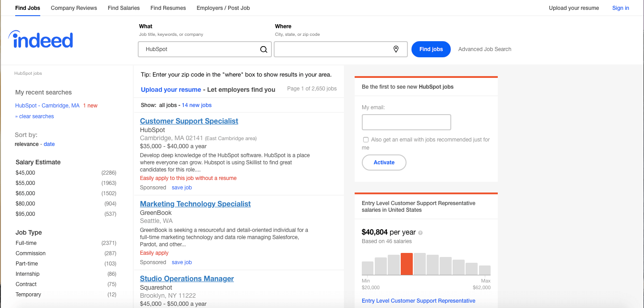Click the search magnifier icon
Image resolution: width=644 pixels, height=308 pixels.
264,49
